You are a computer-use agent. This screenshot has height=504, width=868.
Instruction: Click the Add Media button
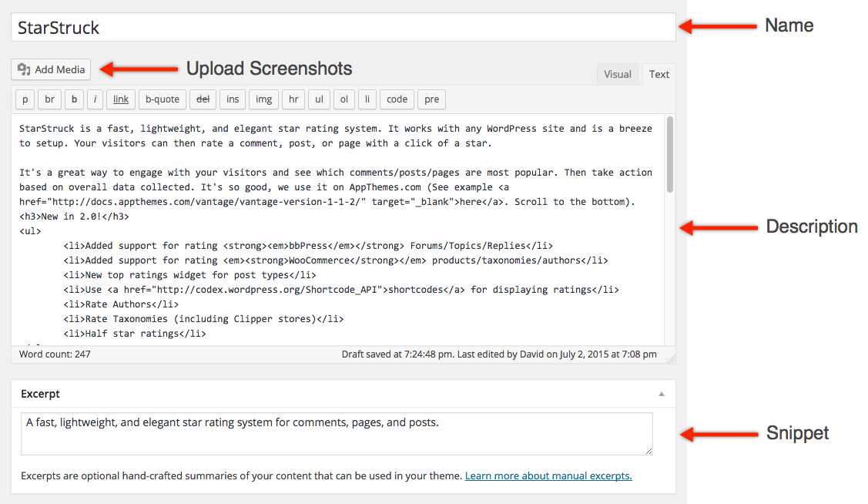coord(51,69)
